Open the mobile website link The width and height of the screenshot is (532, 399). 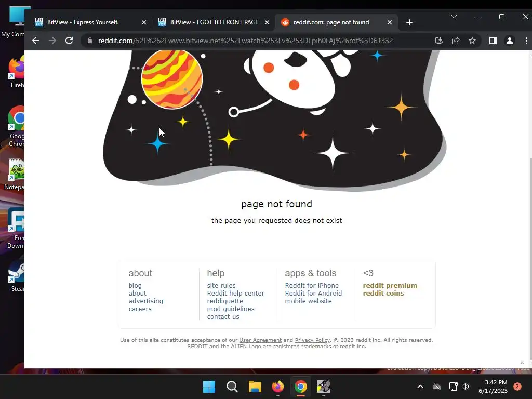click(x=308, y=301)
